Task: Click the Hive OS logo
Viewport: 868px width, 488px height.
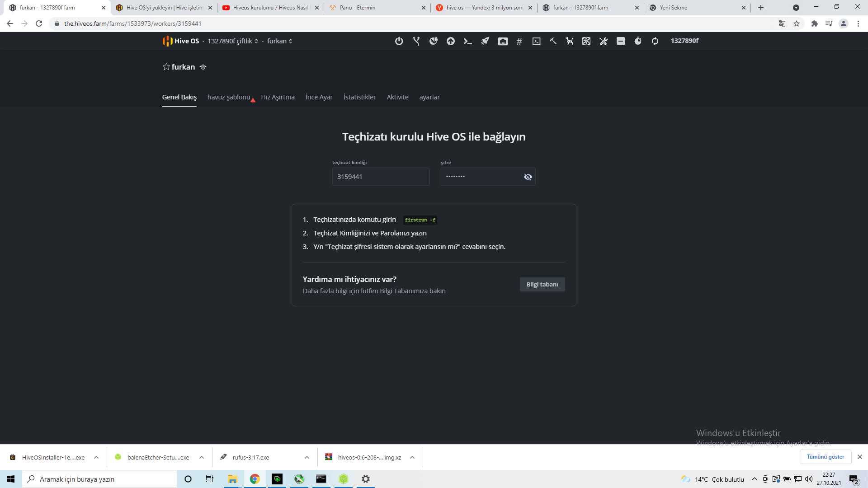Action: point(181,41)
